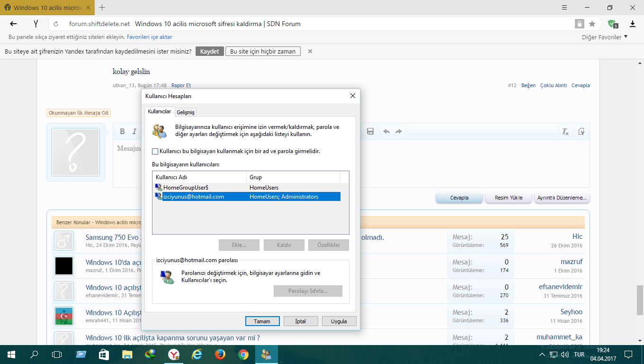Click Rapor Et link on post

pos(181,86)
